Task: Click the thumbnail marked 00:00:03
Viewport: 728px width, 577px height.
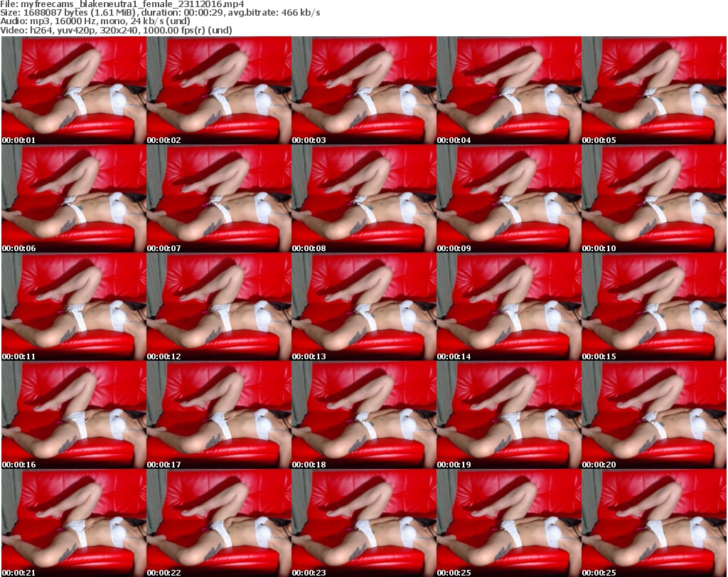Action: pyautogui.click(x=364, y=90)
